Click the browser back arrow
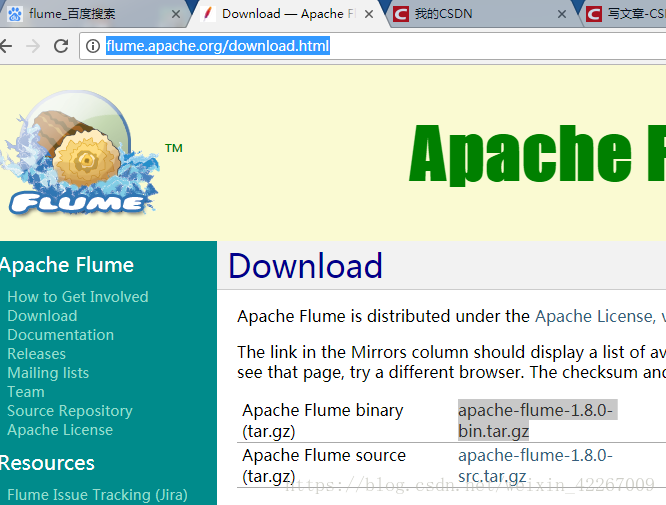Screen dimensions: 666x505 pos(6,45)
